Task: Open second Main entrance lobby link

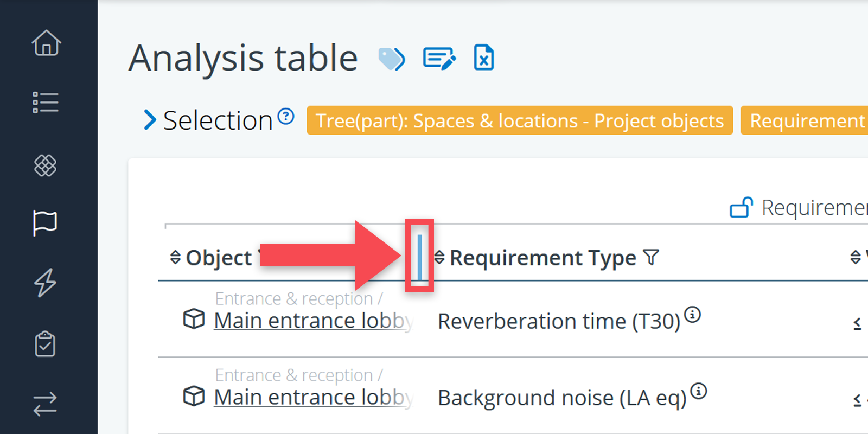Action: 313,397
